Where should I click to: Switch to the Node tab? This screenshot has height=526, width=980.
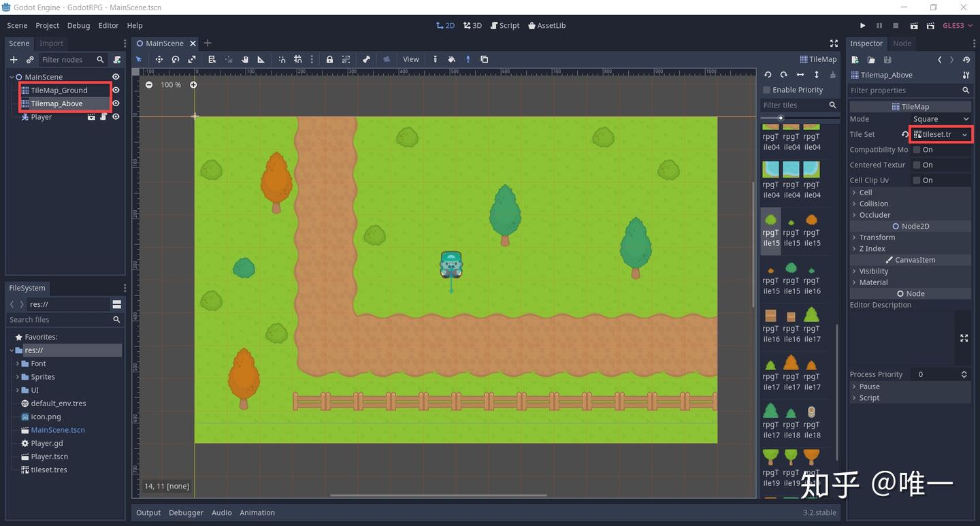(902, 43)
